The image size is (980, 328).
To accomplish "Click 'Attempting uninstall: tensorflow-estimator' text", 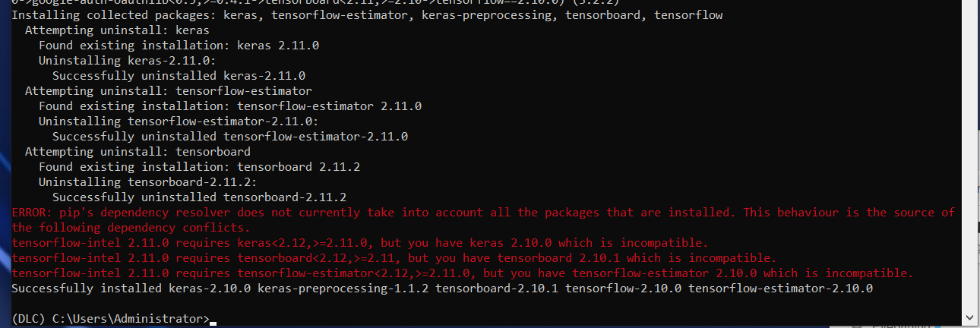I will (169, 91).
